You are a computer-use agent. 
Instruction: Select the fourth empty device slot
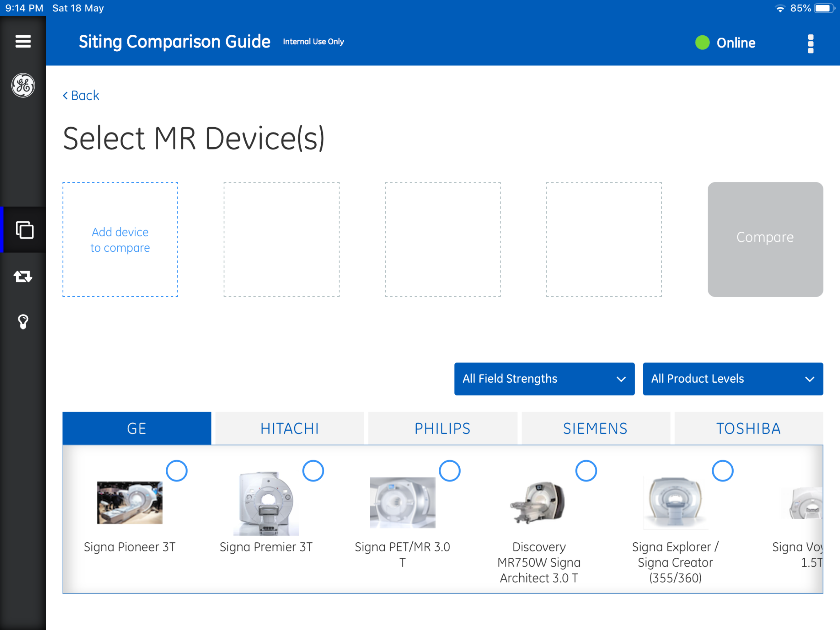pos(604,239)
